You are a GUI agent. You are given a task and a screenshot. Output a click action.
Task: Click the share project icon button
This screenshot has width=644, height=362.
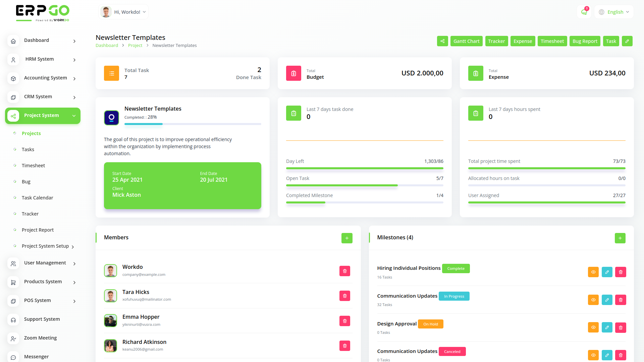click(442, 41)
